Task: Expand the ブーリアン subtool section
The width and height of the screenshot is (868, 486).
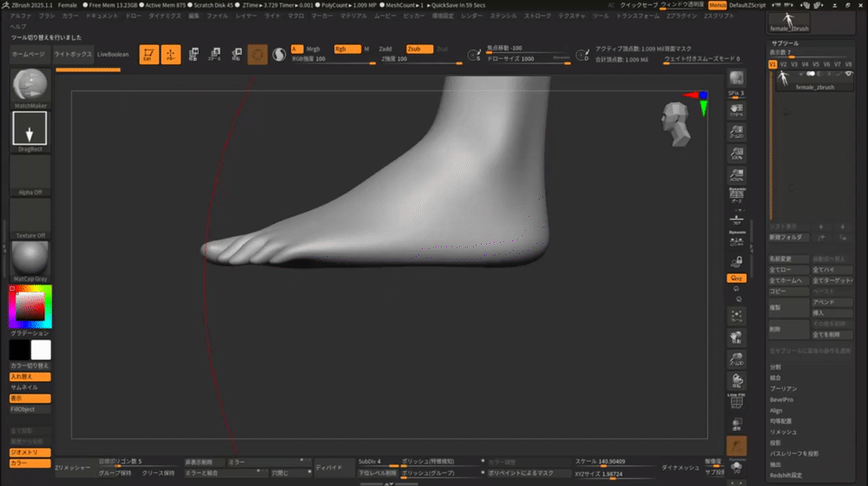Action: point(783,389)
